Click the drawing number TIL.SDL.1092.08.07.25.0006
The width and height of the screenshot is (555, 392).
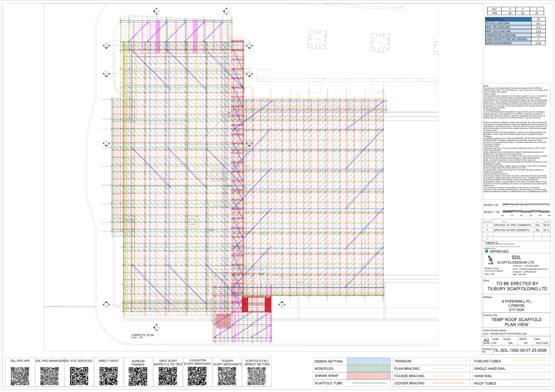pos(520,350)
